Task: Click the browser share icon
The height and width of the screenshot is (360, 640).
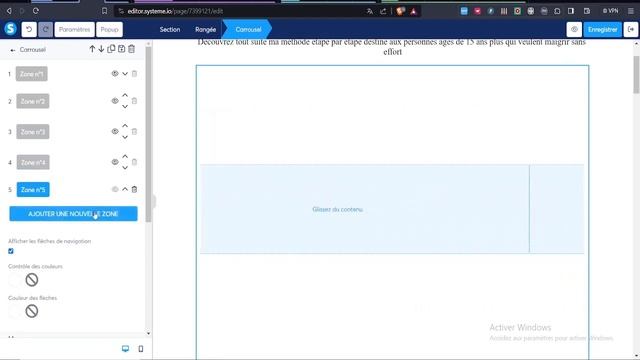Action: 383,11
